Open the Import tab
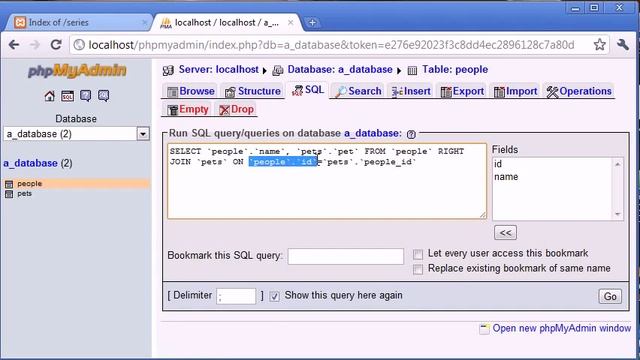The image size is (640, 360). (x=516, y=91)
